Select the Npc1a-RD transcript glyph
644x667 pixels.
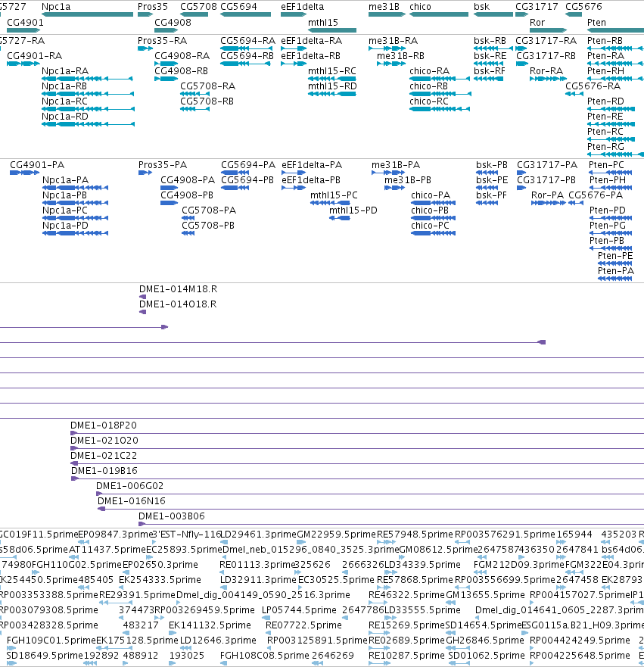88,124
